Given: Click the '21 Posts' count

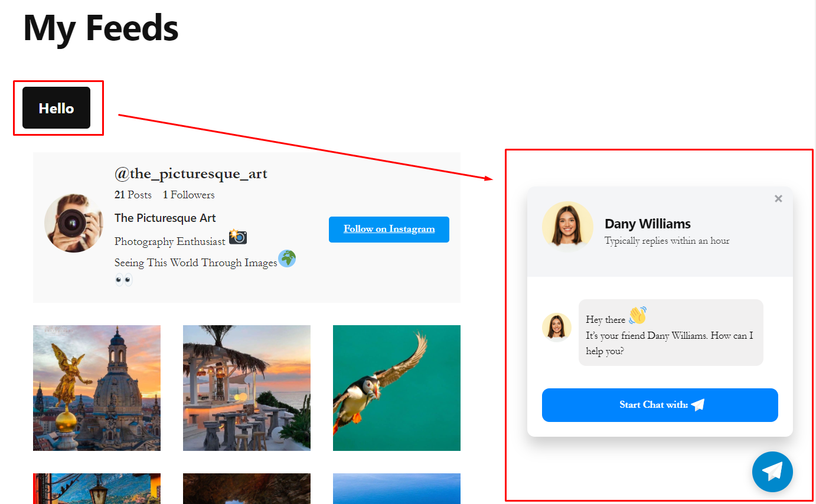Looking at the screenshot, I should tap(133, 195).
